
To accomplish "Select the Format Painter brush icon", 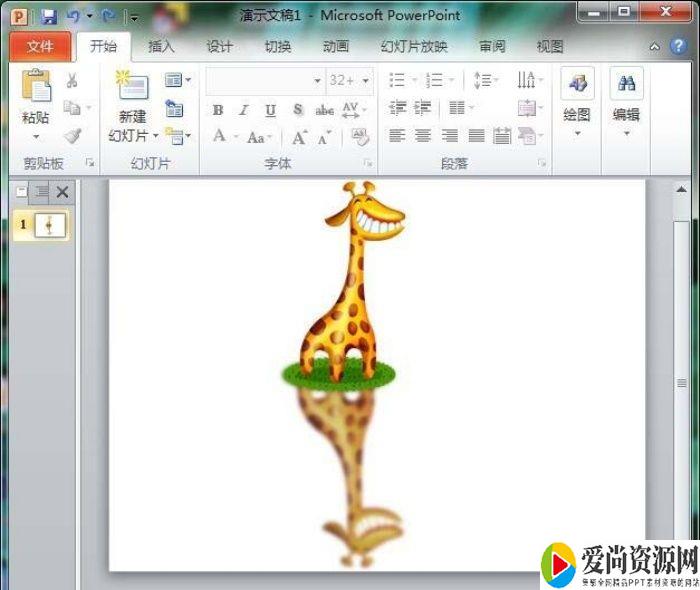I will coord(72,136).
